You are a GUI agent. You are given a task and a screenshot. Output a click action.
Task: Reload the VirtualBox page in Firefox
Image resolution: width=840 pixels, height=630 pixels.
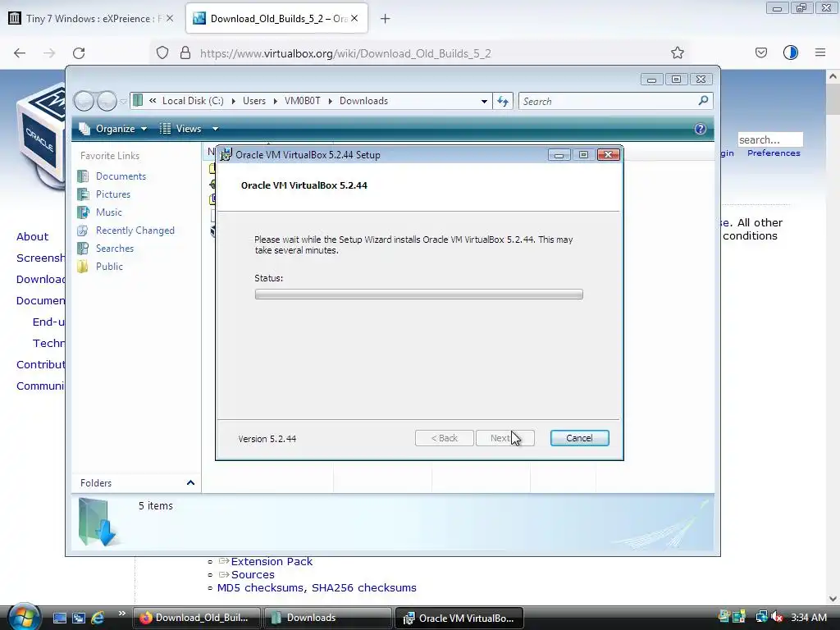tap(79, 53)
